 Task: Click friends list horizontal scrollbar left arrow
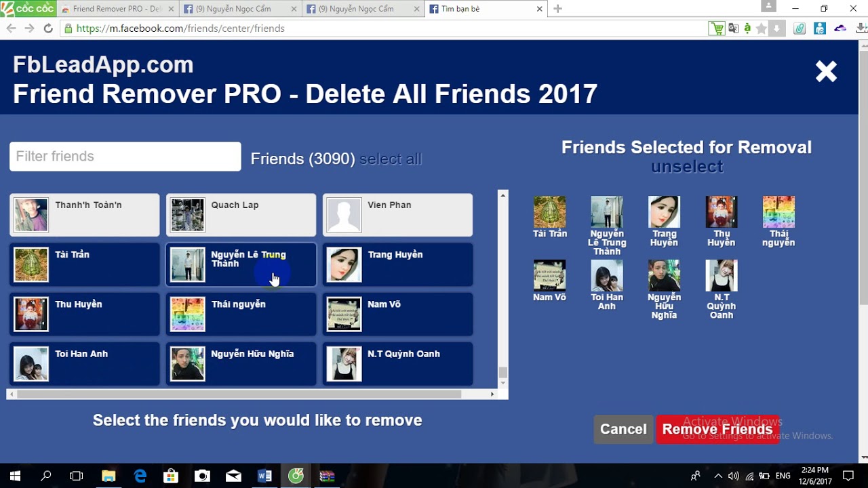pos(12,394)
